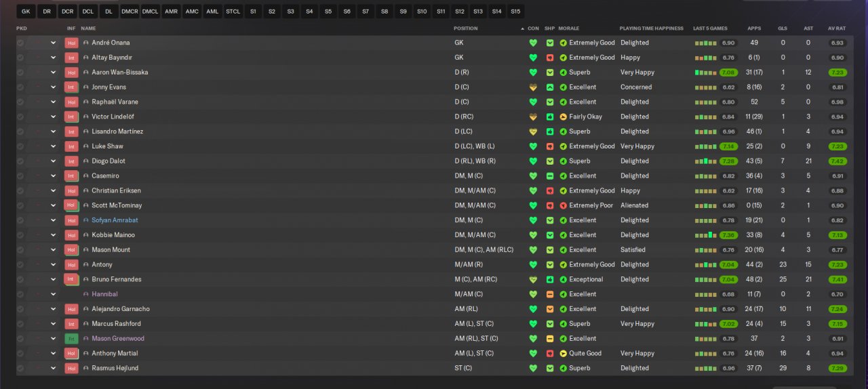Tick the picked circle for Casemiro
The height and width of the screenshot is (389, 868).
[x=20, y=176]
